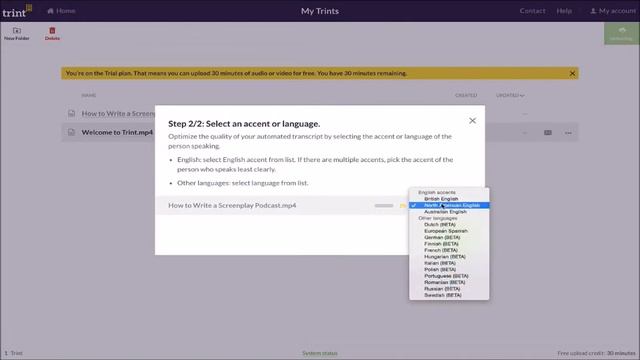Dismiss the Trial plan banner
The image size is (640, 360).
pyautogui.click(x=572, y=73)
